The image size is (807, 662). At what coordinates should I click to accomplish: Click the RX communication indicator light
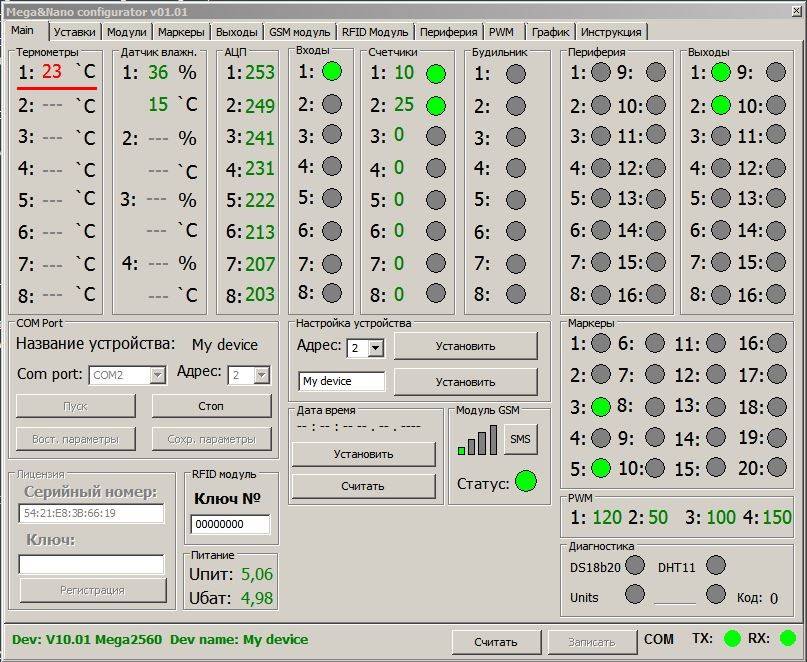pos(788,638)
